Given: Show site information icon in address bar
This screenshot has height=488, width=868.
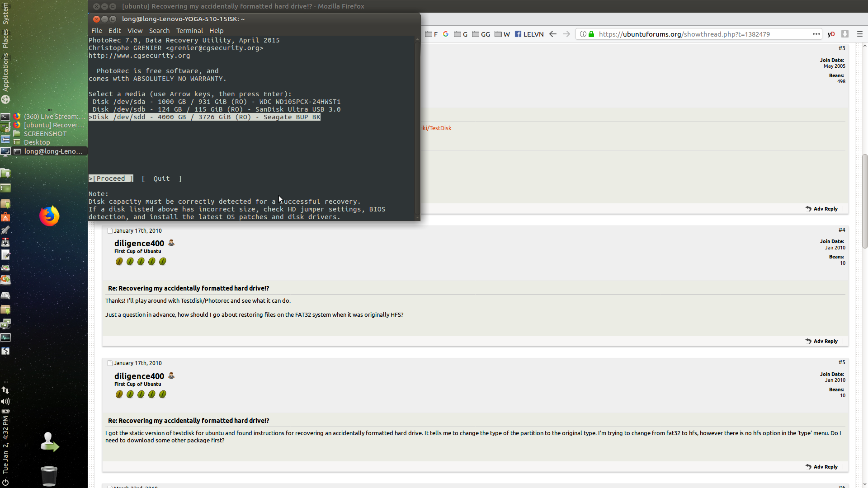Looking at the screenshot, I should tap(583, 34).
